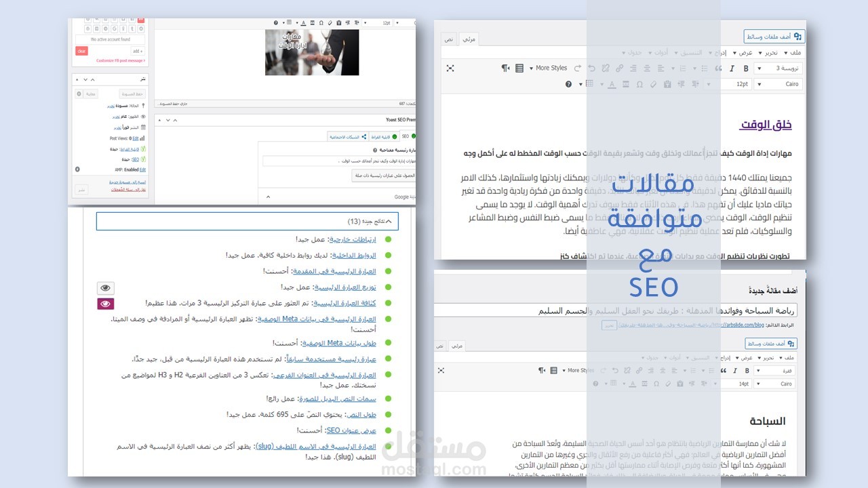Image resolution: width=868 pixels, height=488 pixels.
Task: Open the 12pt font size dropdown
Action: [740, 83]
